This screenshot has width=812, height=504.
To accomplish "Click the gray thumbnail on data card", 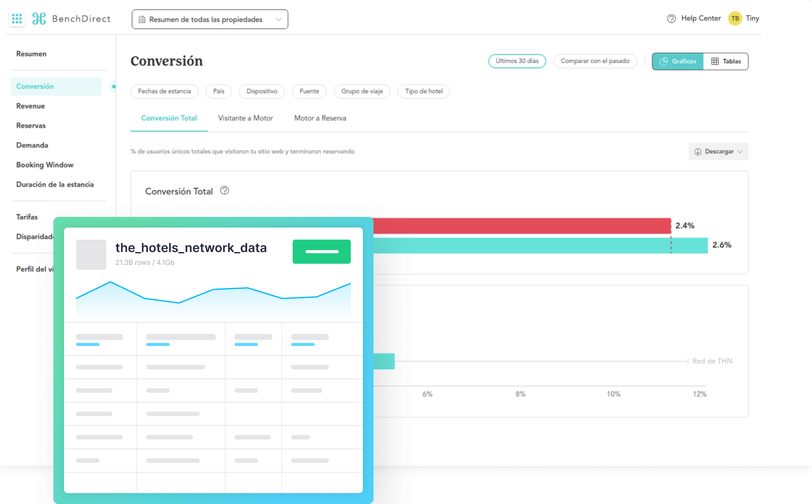I will [x=91, y=255].
